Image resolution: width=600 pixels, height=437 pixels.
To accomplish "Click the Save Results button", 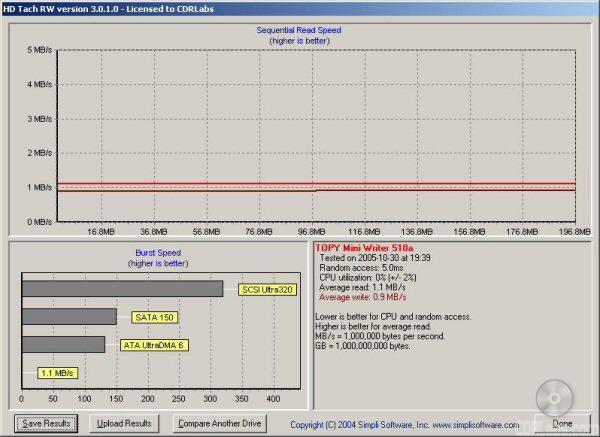I will 47,424.
